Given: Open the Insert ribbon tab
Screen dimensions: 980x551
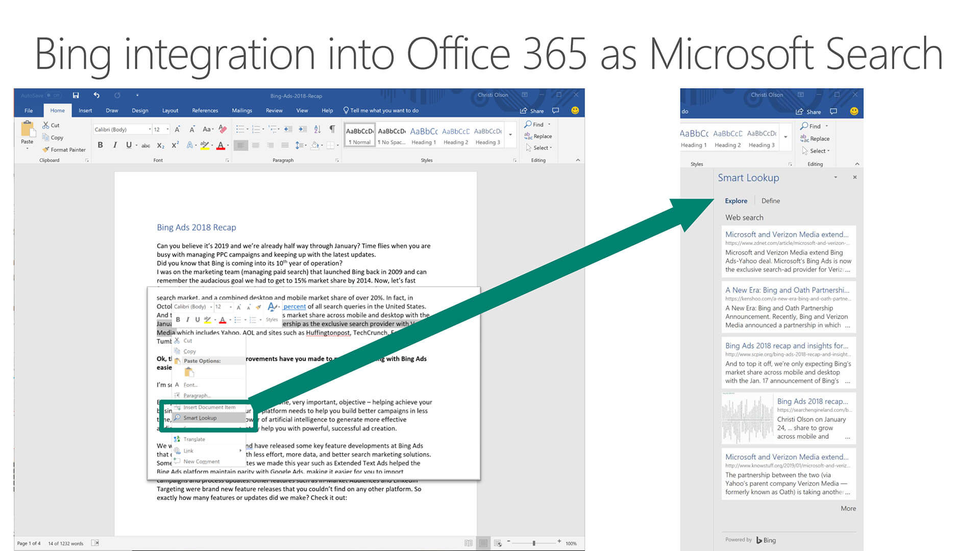Looking at the screenshot, I should 85,111.
